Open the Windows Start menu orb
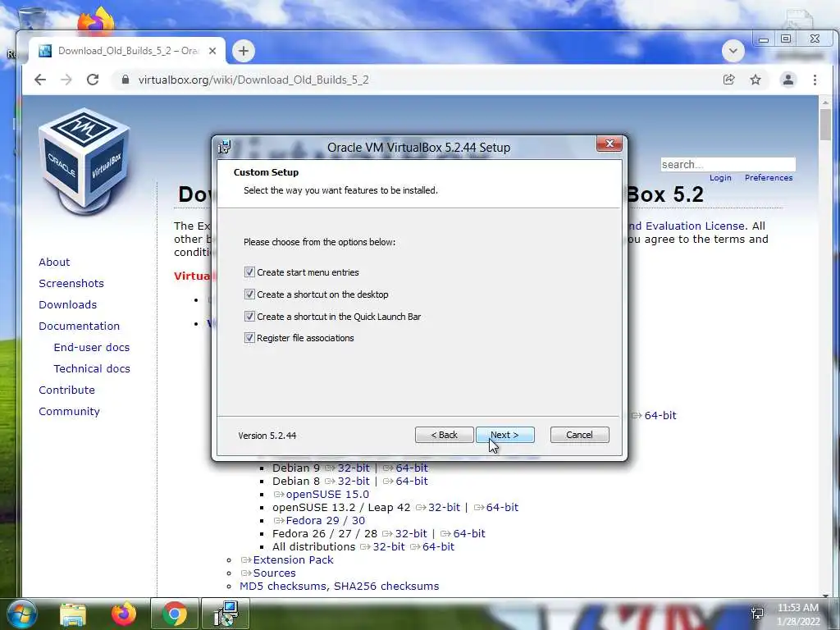 (22, 614)
